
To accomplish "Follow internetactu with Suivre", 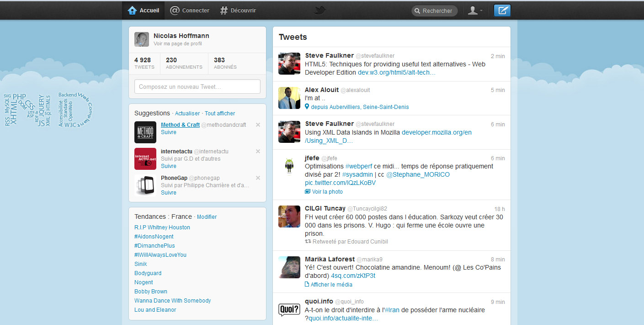I will (x=169, y=166).
